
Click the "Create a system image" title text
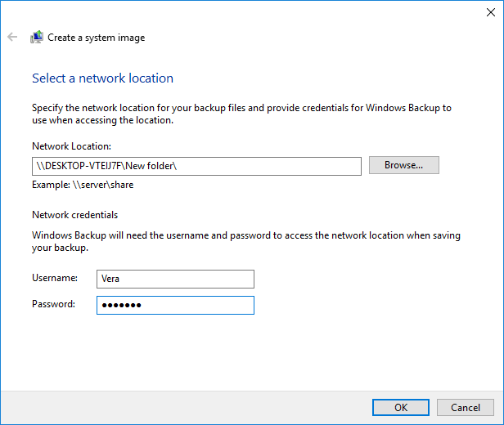[x=96, y=38]
